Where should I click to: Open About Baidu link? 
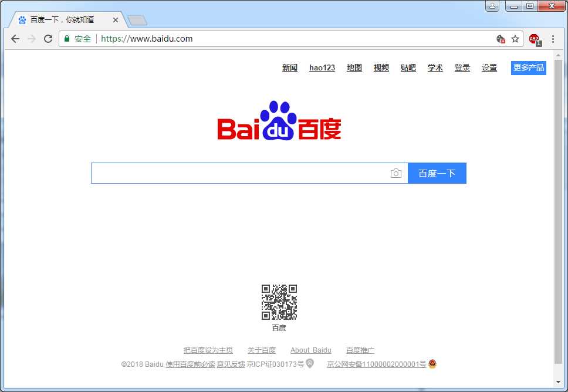point(311,350)
